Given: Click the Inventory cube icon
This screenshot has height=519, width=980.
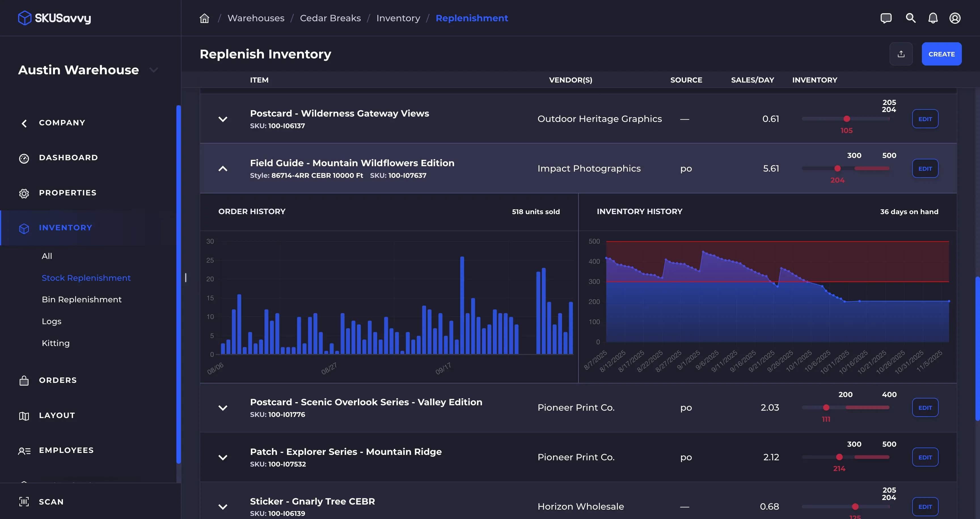Looking at the screenshot, I should point(24,228).
